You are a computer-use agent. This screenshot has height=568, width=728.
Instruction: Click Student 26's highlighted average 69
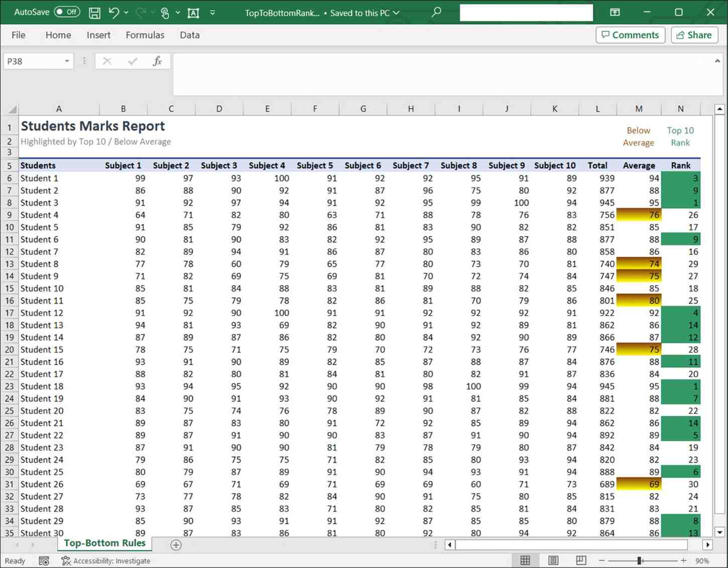coord(639,484)
